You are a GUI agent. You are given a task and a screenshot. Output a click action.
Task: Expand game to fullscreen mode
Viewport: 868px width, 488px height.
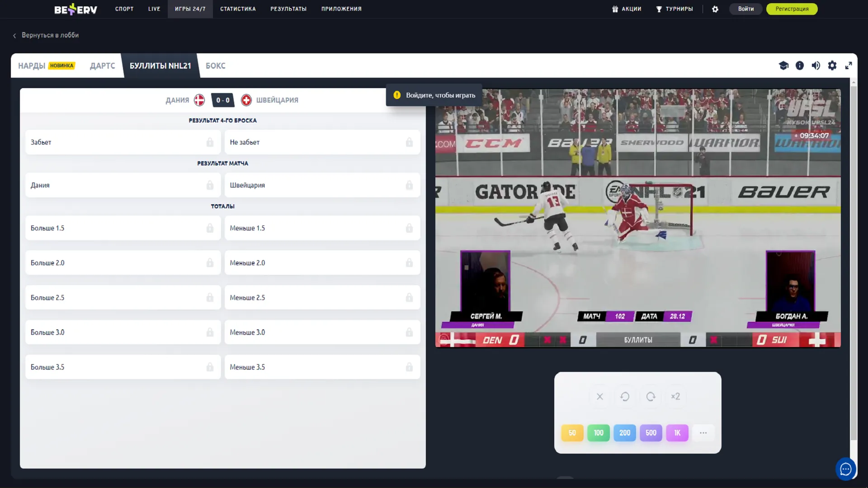pyautogui.click(x=849, y=66)
